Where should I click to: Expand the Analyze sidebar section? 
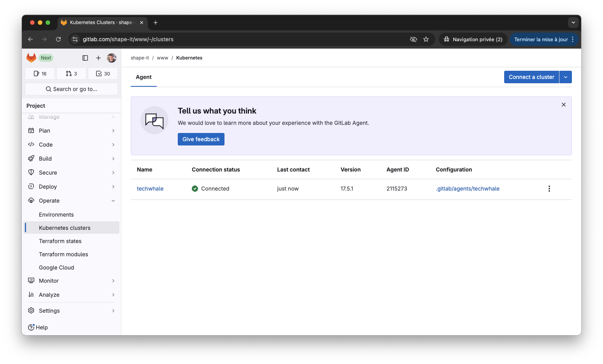[72, 295]
